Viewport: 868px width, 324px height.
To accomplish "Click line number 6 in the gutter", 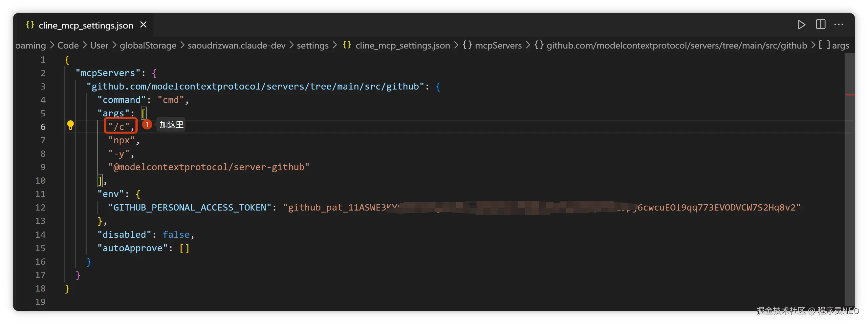I will [43, 127].
